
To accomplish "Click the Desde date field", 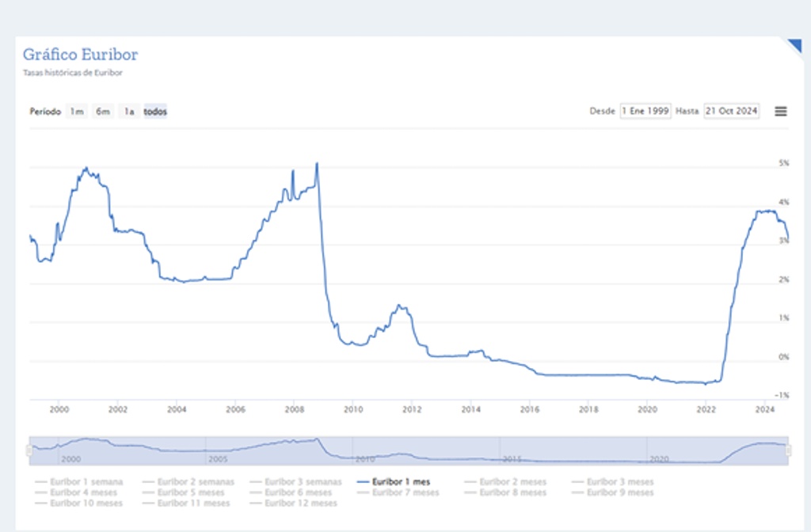I will click(645, 112).
